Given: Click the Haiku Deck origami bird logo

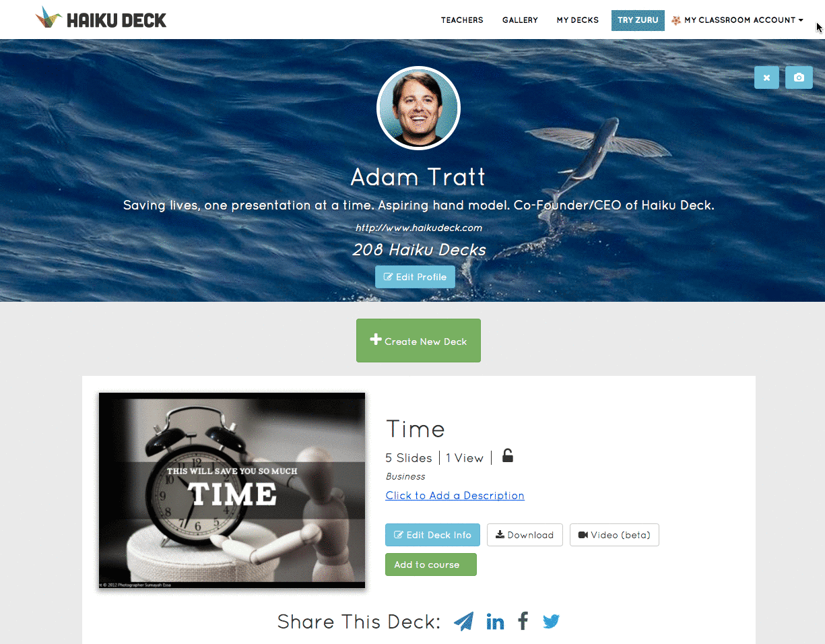Looking at the screenshot, I should [x=48, y=18].
